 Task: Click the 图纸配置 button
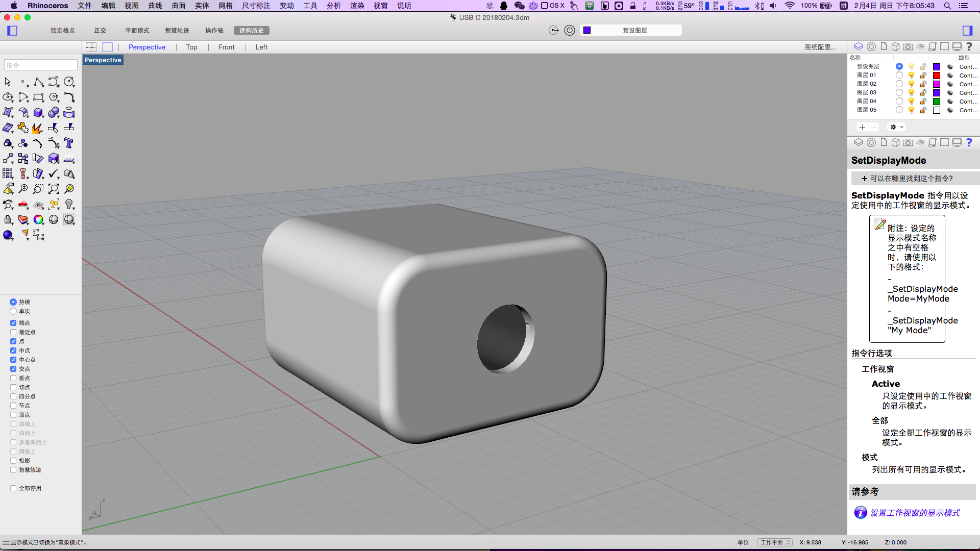point(820,47)
